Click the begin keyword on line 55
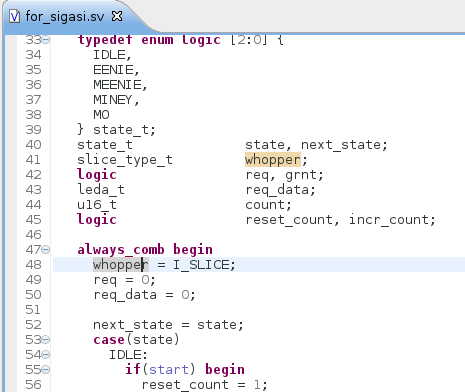 [x=225, y=370]
